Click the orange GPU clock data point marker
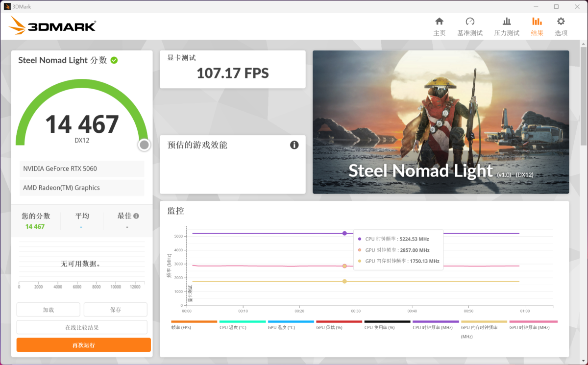Image resolution: width=588 pixels, height=365 pixels. [x=344, y=266]
